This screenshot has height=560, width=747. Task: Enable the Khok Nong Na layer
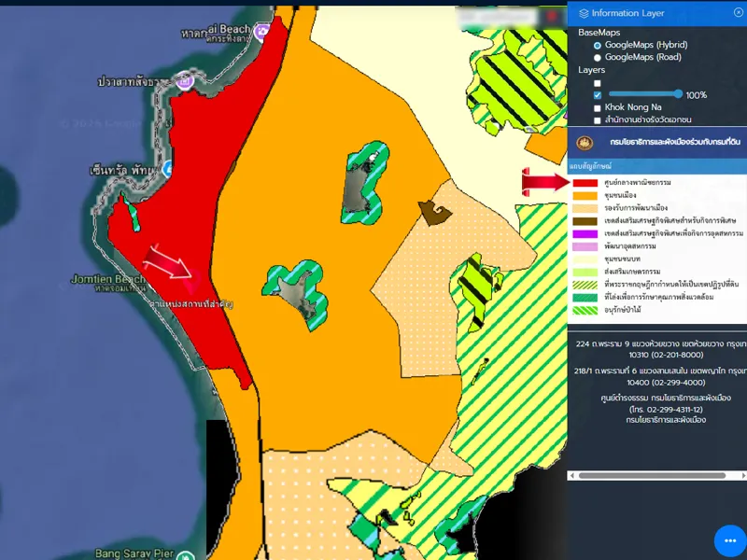598,107
